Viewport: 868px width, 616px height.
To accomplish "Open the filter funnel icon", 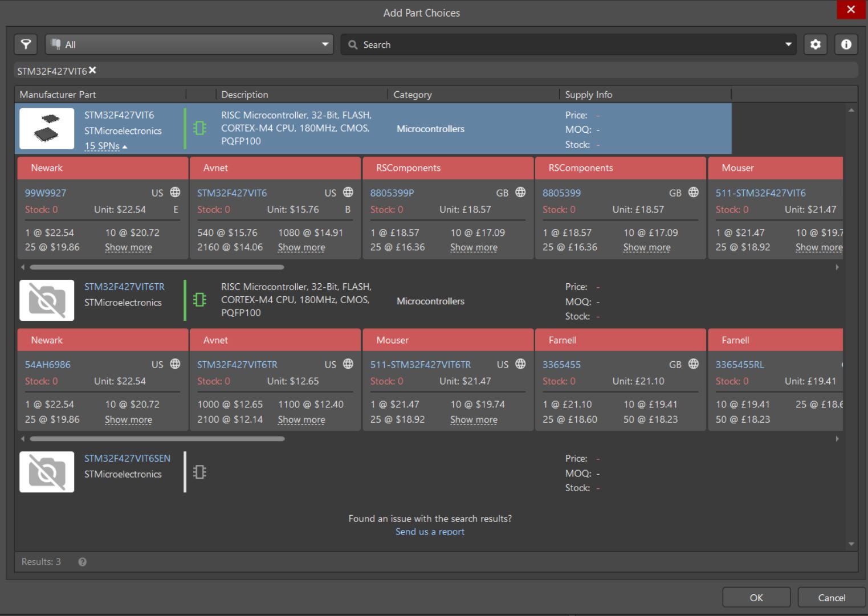I will click(25, 44).
